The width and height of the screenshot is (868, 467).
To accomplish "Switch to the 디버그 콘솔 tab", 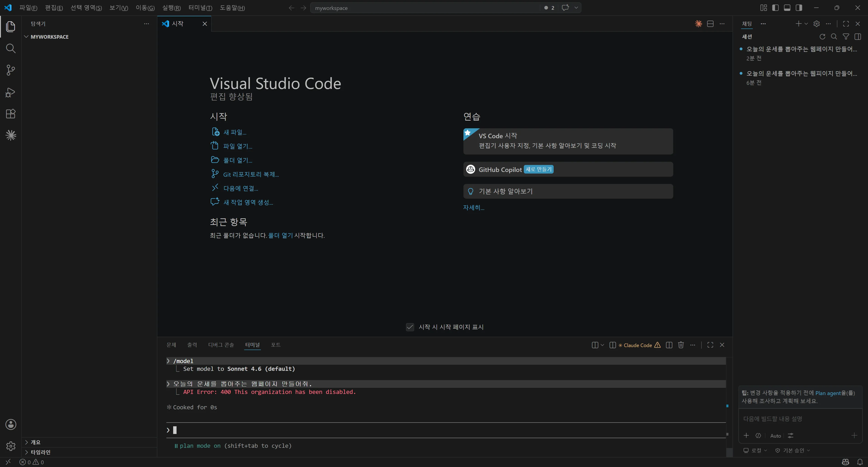I will [x=221, y=345].
